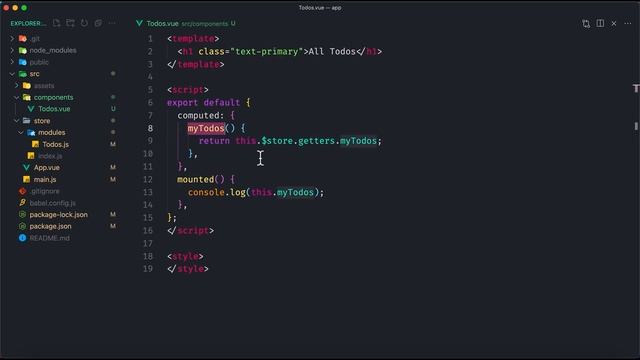The height and width of the screenshot is (360, 640).
Task: Click the src folder icon
Action: (x=23, y=74)
